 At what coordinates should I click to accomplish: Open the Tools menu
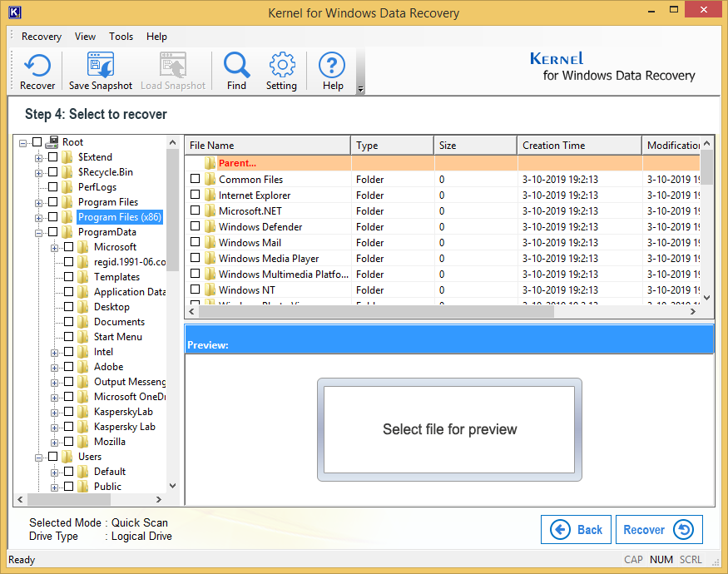click(121, 37)
